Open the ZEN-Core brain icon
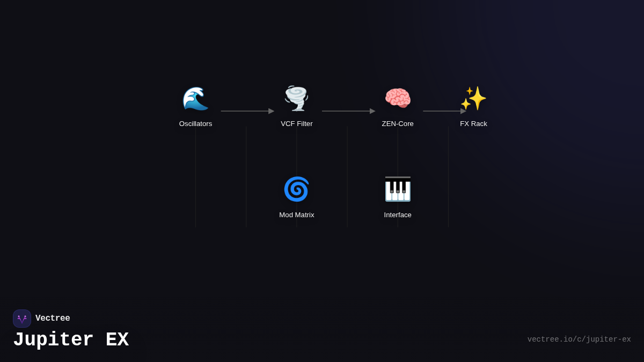The height and width of the screenshot is (362, 644). [398, 99]
